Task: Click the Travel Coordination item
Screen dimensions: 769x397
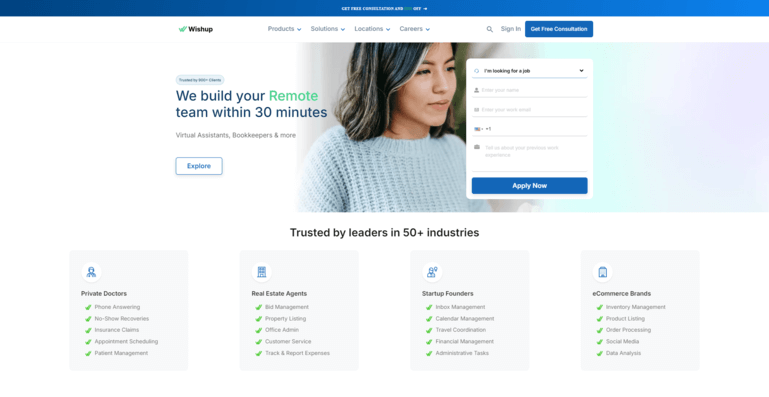Action: tap(461, 330)
